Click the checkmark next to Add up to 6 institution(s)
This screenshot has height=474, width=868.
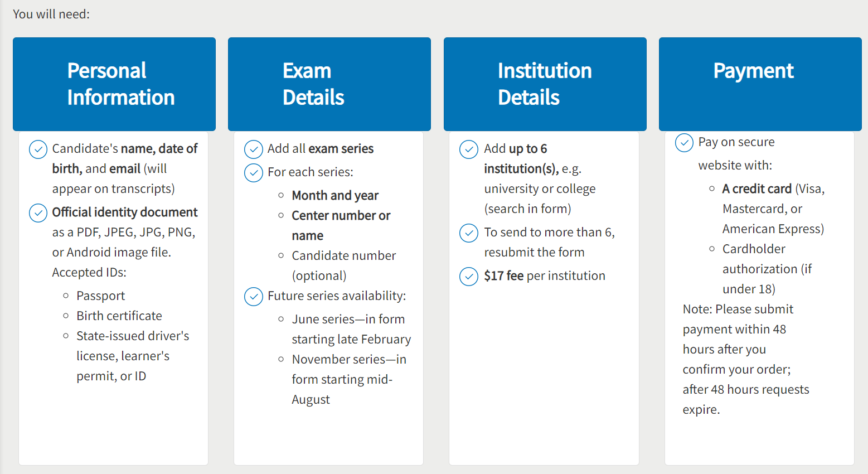coord(469,149)
